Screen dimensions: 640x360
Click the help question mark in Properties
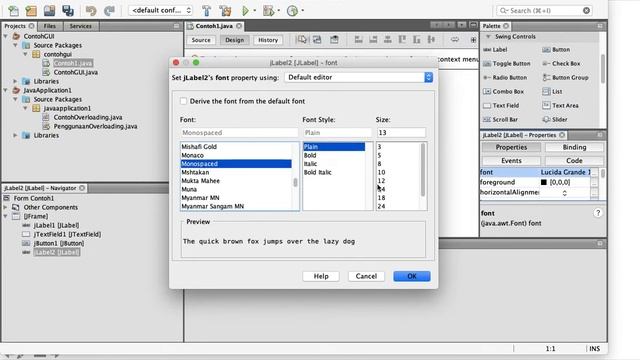[598, 213]
